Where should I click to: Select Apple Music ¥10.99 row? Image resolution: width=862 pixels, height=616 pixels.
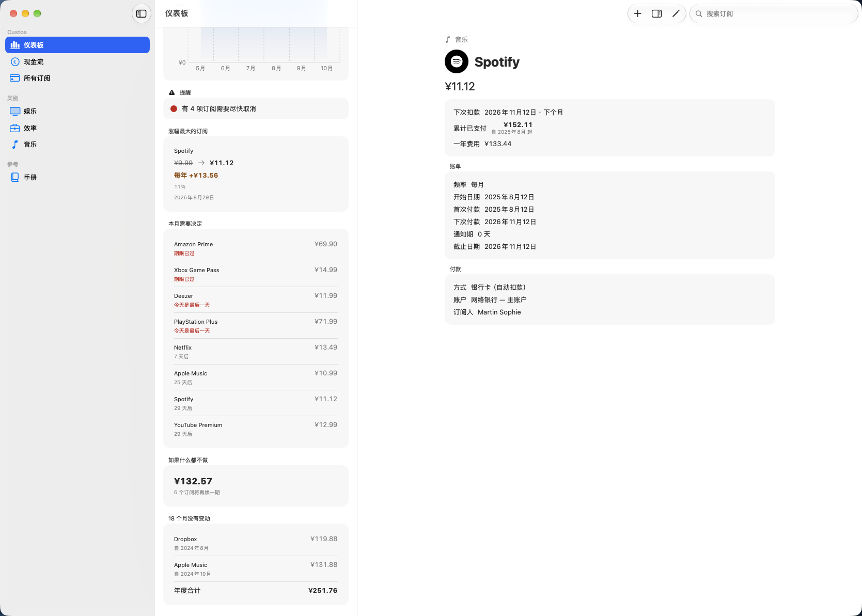click(256, 377)
